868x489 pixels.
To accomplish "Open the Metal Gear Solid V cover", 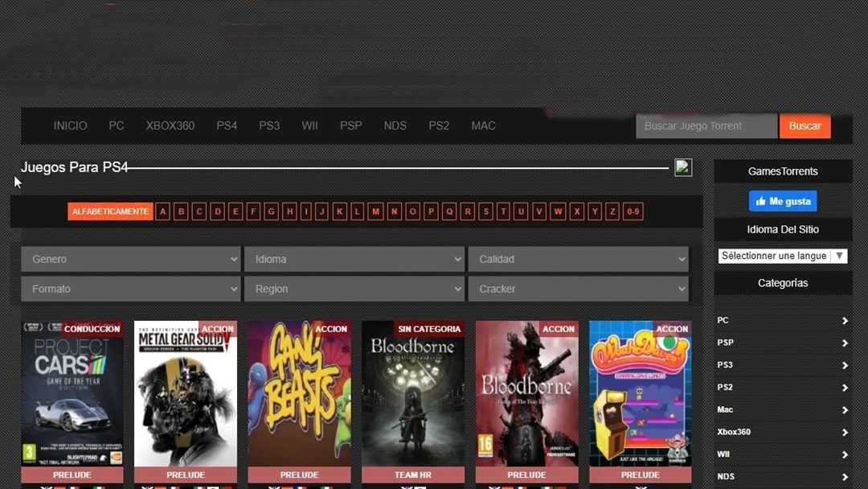I will (x=186, y=394).
